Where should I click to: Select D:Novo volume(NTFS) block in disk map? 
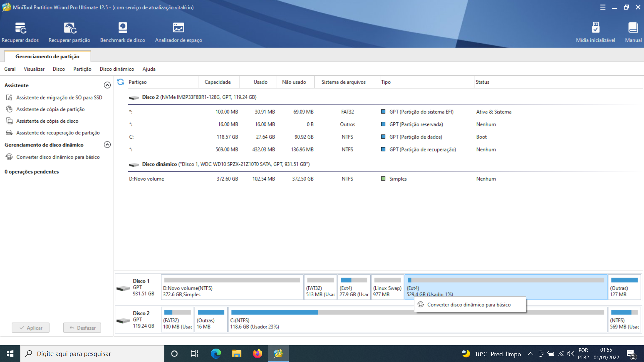click(232, 287)
